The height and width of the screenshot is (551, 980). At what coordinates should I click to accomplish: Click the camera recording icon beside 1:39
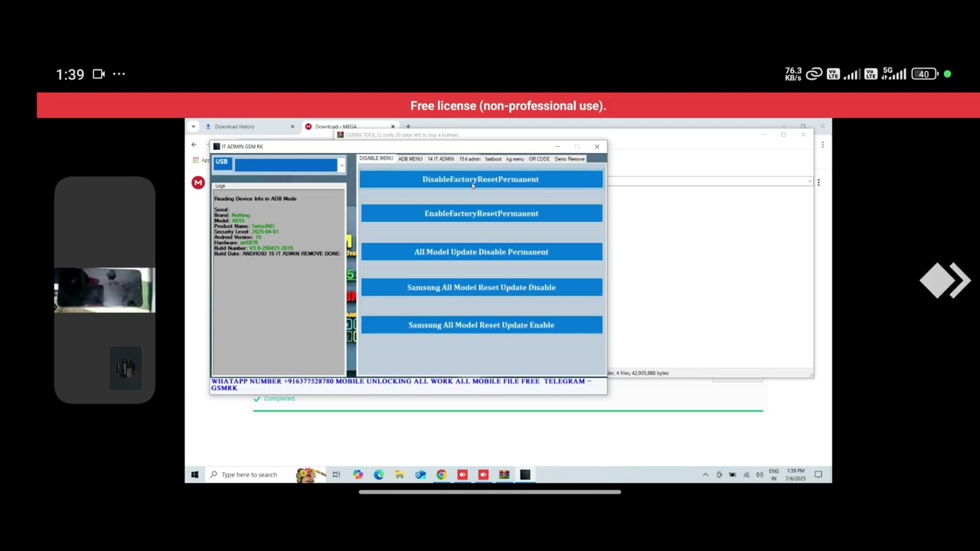pos(99,74)
